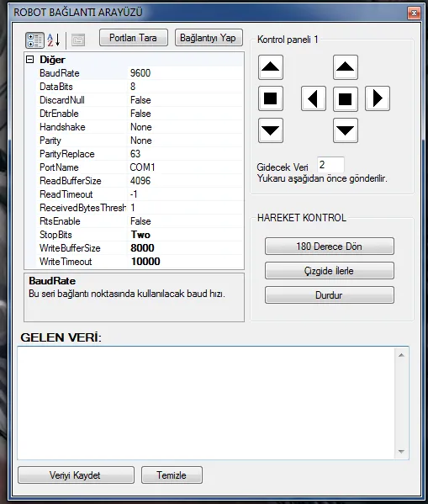428x504 pixels.
Task: Select the ReadBufferSize property row
Action: point(140,181)
